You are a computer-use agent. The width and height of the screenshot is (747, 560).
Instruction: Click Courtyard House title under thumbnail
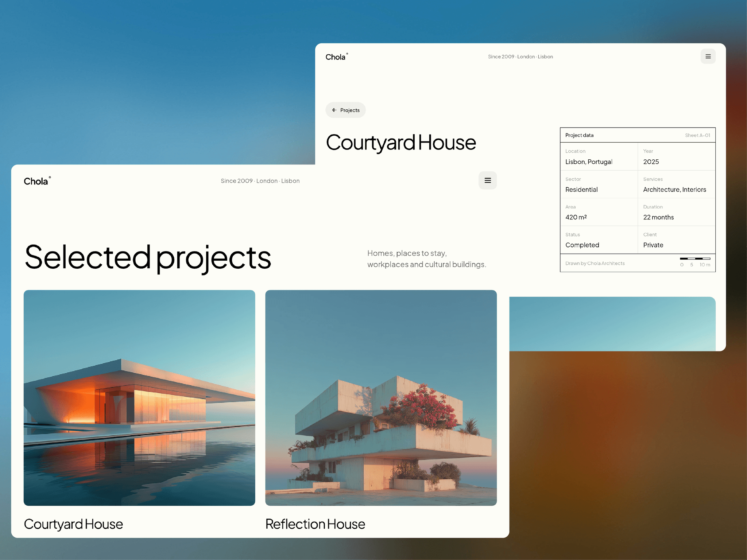[73, 524]
